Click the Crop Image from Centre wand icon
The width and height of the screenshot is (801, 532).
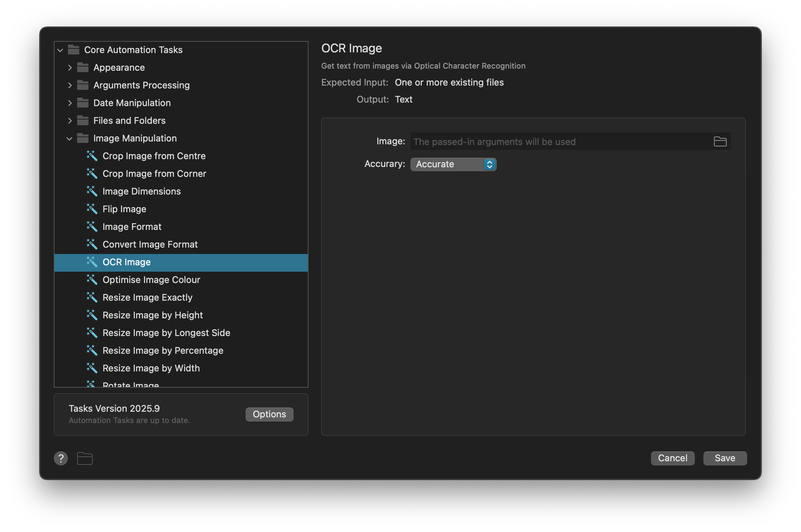[x=92, y=156]
